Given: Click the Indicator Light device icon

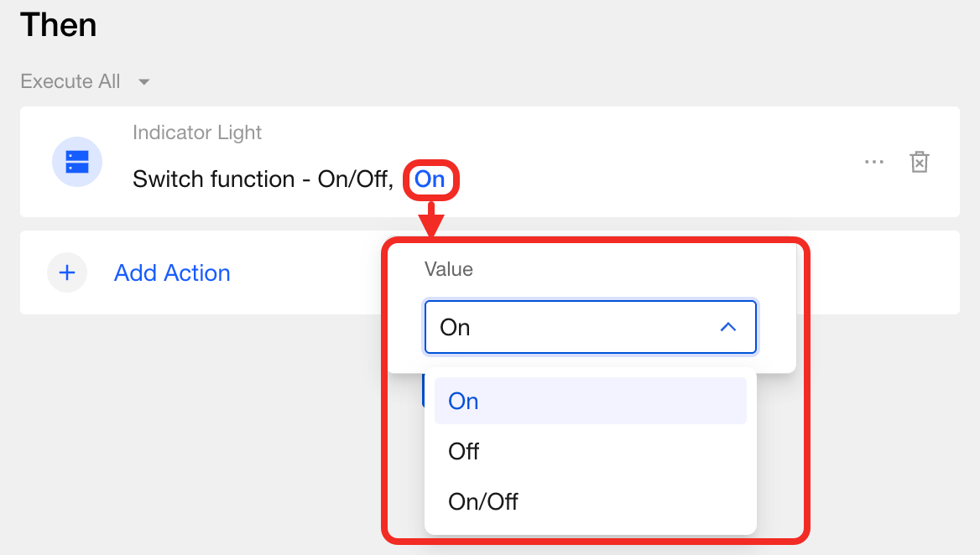Looking at the screenshot, I should (77, 162).
